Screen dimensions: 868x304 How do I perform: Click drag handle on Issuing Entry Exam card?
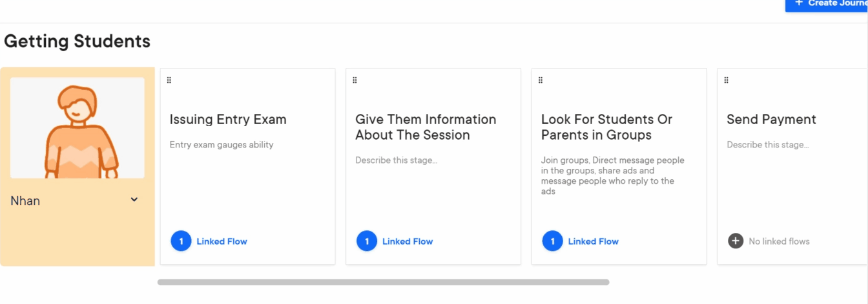pos(169,80)
